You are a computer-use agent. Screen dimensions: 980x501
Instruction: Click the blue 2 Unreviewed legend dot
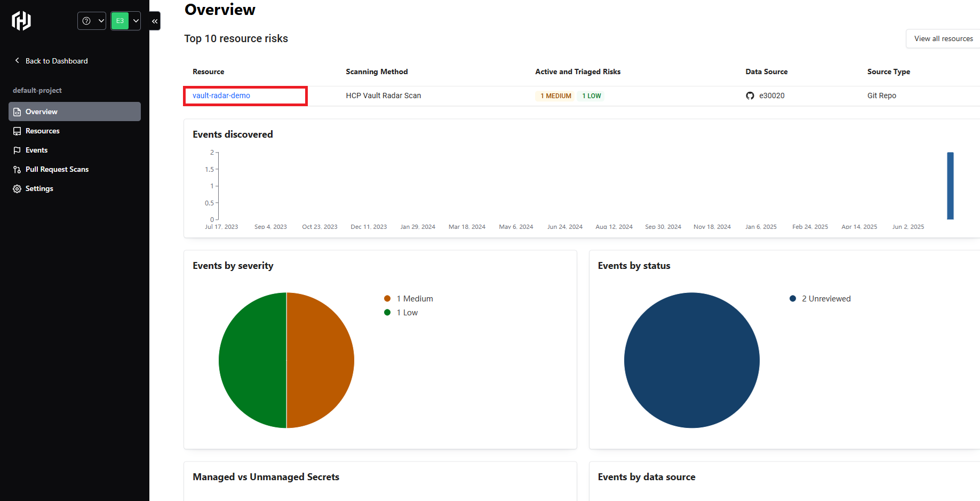coord(793,299)
